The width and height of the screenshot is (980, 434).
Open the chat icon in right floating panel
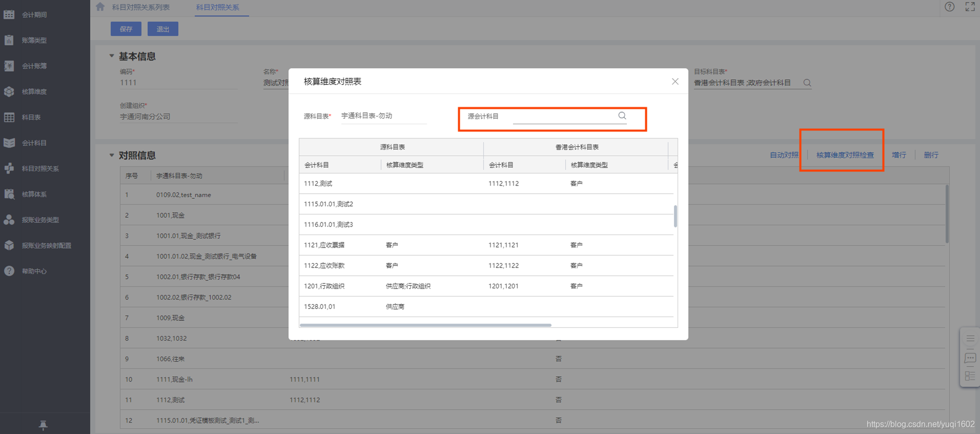point(970,358)
